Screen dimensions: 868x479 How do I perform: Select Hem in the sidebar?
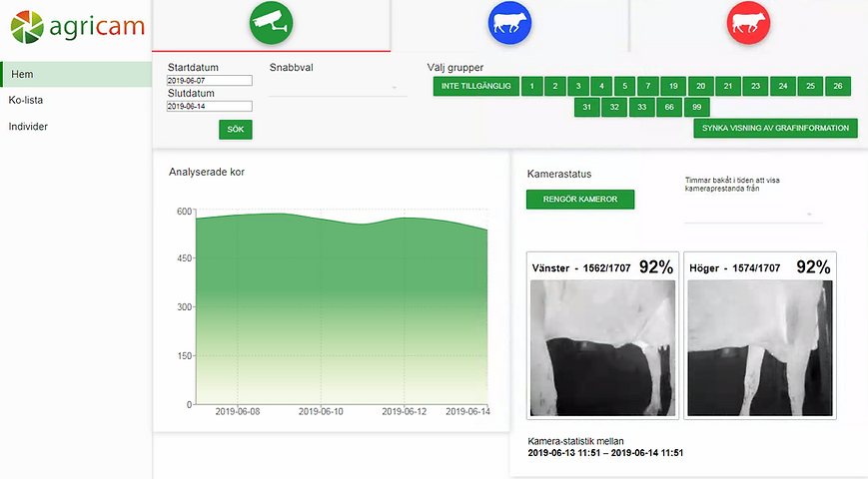pos(22,74)
